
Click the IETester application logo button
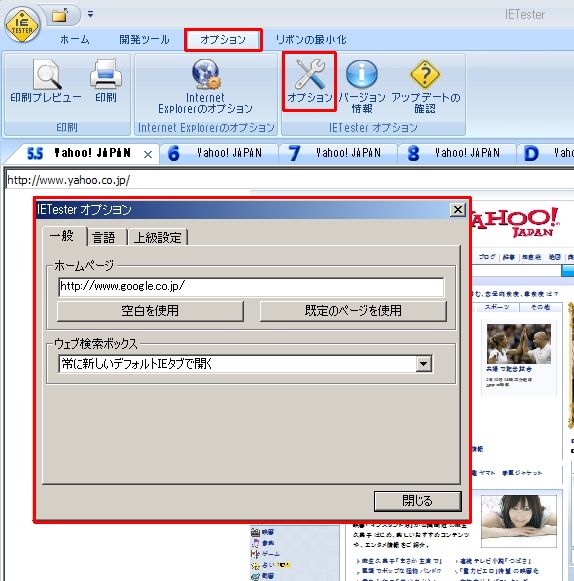pyautogui.click(x=22, y=25)
